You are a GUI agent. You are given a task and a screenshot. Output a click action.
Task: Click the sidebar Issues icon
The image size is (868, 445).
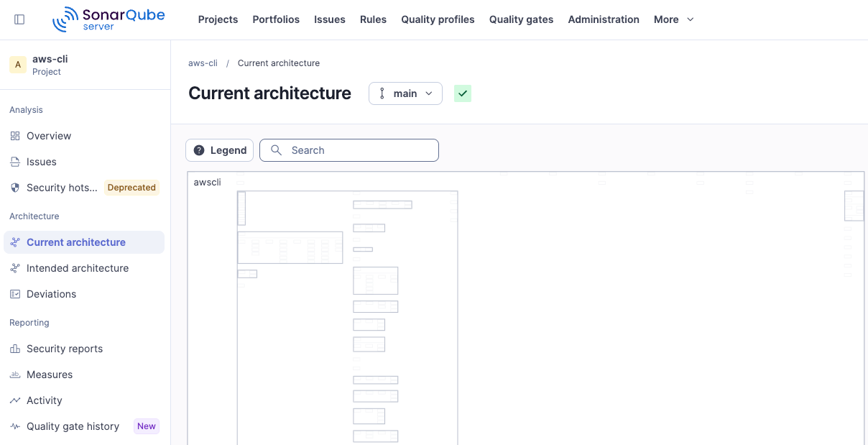pos(15,162)
